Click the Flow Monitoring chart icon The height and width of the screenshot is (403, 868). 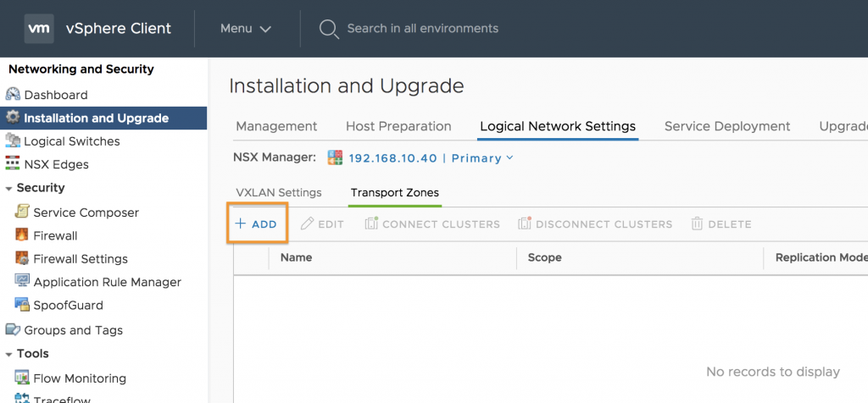(x=21, y=378)
